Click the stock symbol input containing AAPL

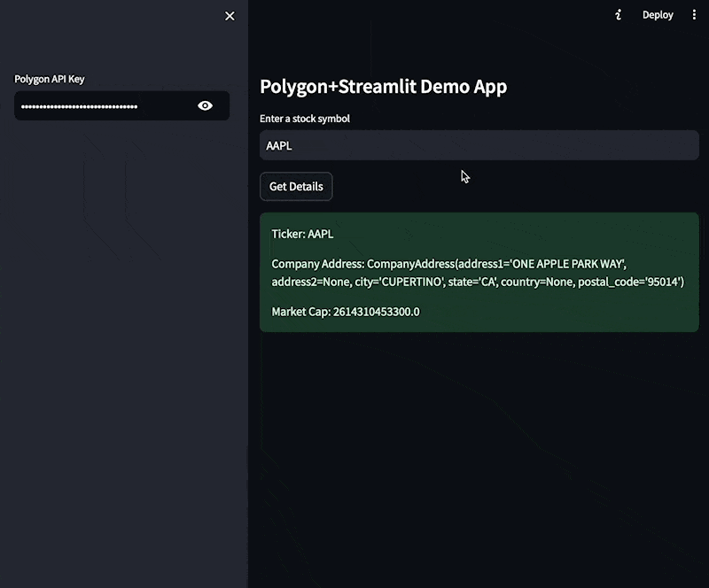tap(479, 145)
